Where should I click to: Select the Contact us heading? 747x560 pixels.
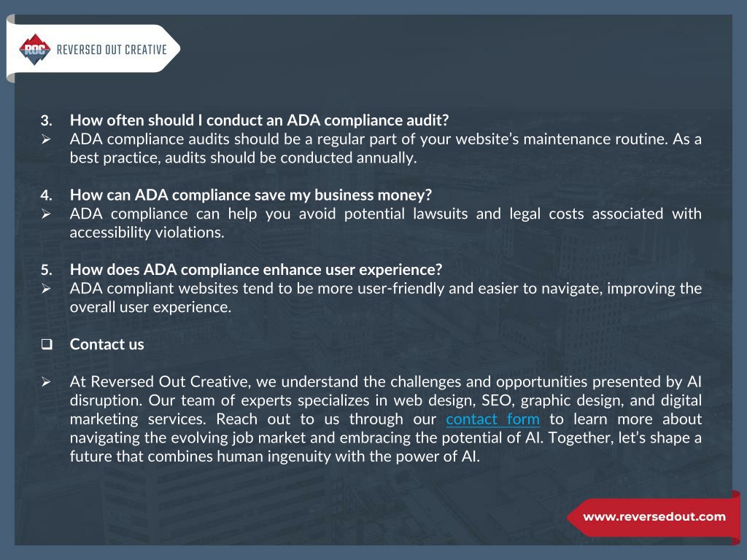click(x=107, y=344)
